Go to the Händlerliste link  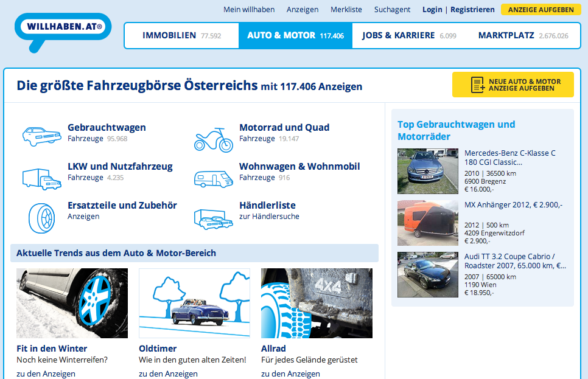tap(267, 206)
